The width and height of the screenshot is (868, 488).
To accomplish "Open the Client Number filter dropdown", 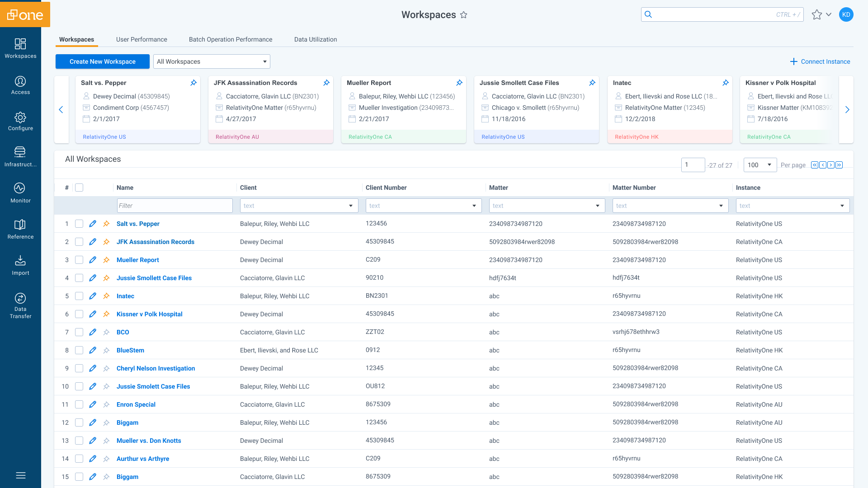I will pos(424,206).
